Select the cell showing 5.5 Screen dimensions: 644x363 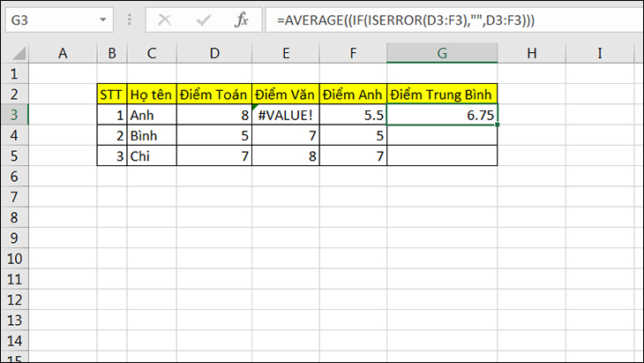[353, 115]
